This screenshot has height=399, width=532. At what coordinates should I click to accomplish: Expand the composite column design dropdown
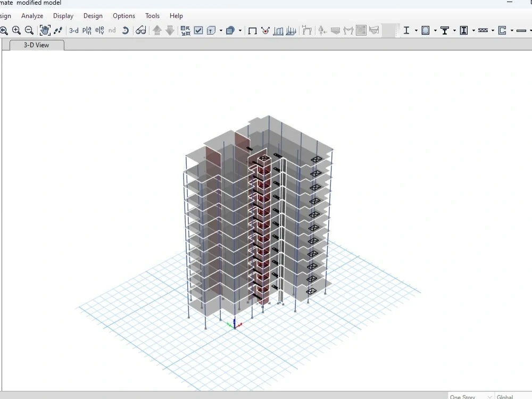tap(473, 30)
